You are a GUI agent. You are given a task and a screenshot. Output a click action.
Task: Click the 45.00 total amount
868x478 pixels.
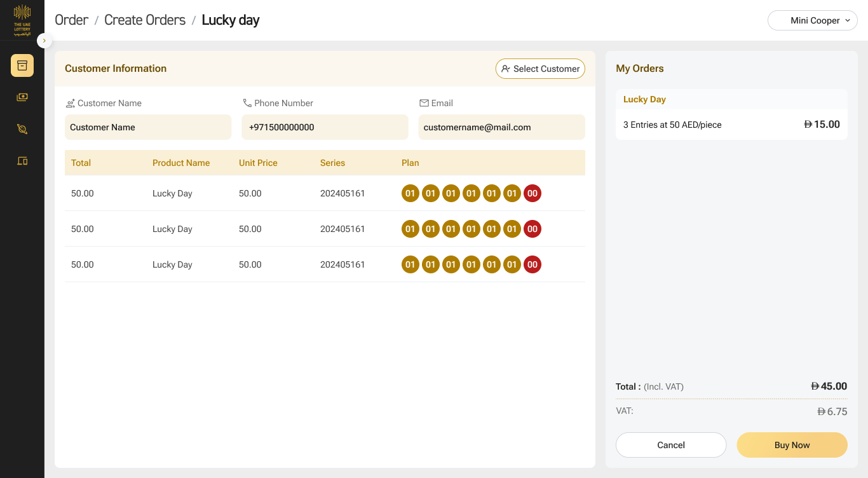point(829,386)
